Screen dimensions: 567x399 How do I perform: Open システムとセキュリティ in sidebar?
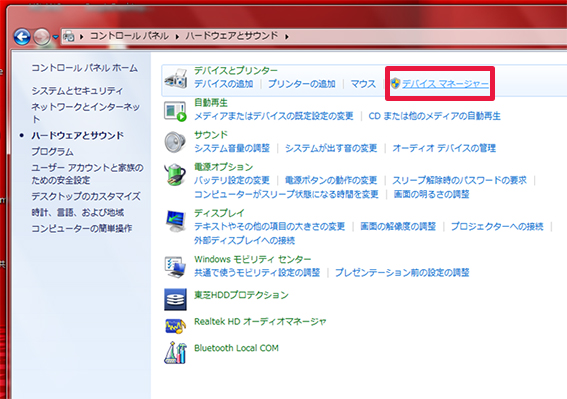(77, 90)
